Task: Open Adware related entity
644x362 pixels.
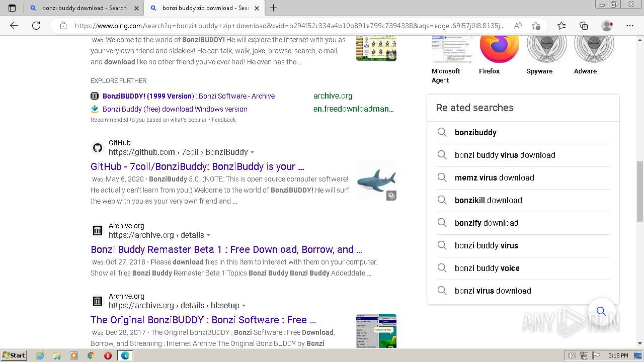Action: (x=594, y=55)
